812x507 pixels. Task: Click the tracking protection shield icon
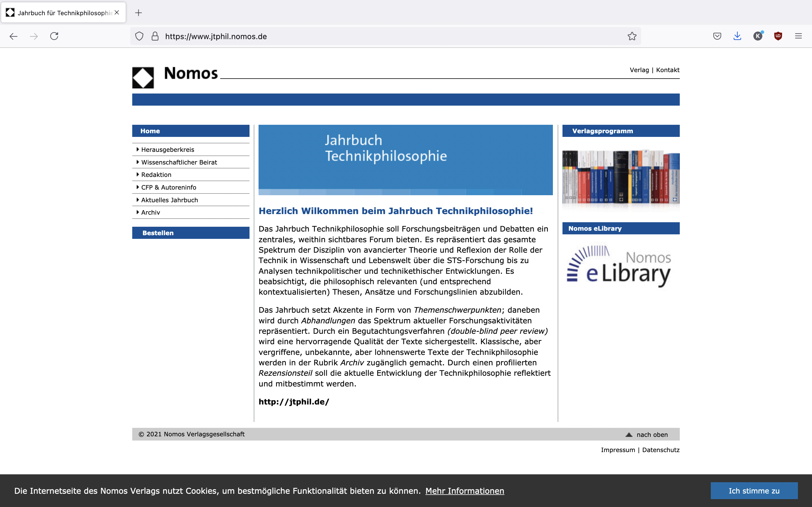click(x=139, y=36)
